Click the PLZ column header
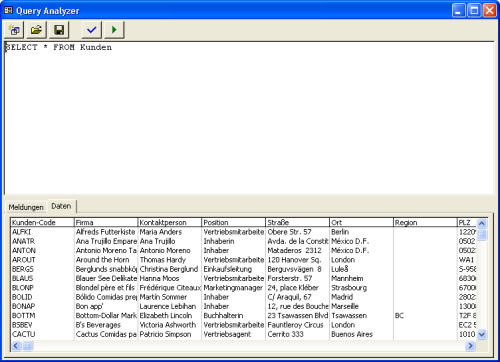Screen dimensions: 500x362 click(467, 222)
